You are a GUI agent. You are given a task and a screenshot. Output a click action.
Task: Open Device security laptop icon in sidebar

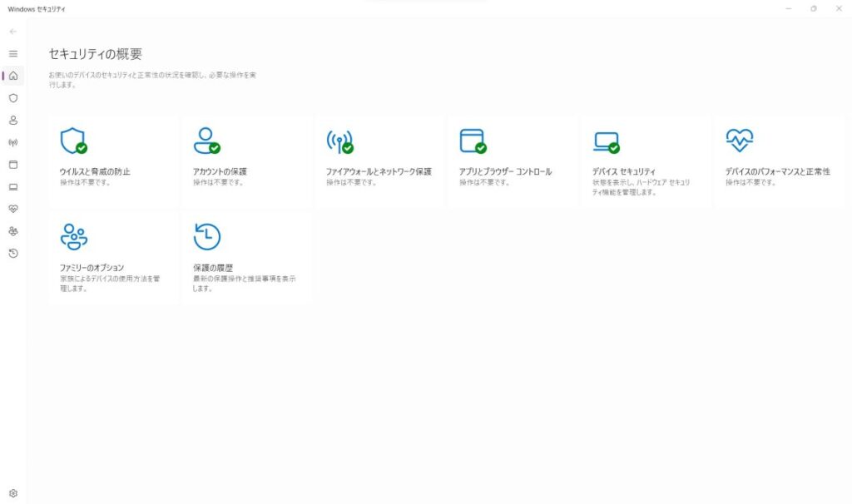tap(13, 187)
